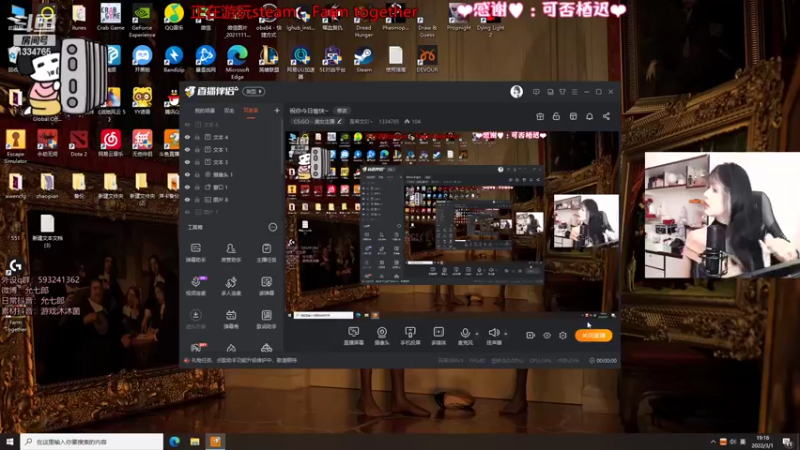
Task: Open DEVOUR desktop shortcut
Action: coord(427,60)
